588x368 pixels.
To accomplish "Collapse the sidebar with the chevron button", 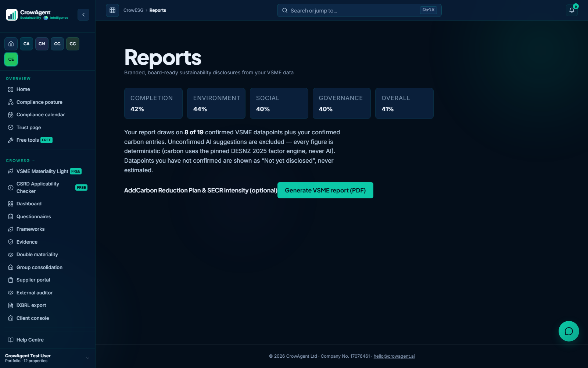I will [x=83, y=15].
